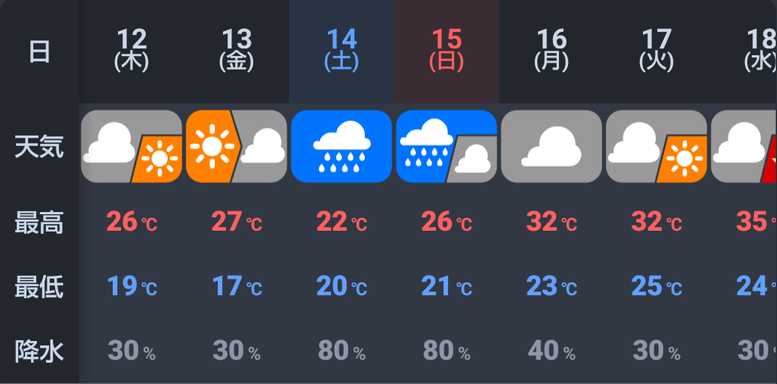The width and height of the screenshot is (777, 384).
Task: Click the 32℃ high temperature for Monday 16
Action: pyautogui.click(x=552, y=222)
